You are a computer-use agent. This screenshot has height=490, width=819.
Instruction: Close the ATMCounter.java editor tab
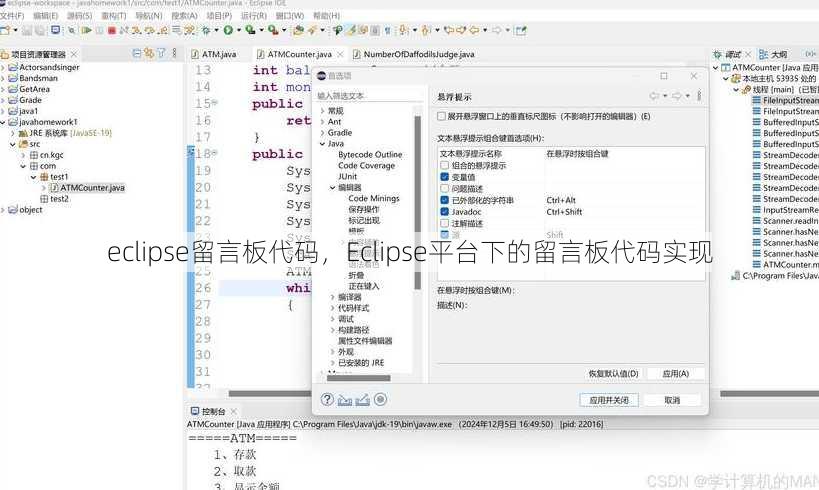[340, 54]
